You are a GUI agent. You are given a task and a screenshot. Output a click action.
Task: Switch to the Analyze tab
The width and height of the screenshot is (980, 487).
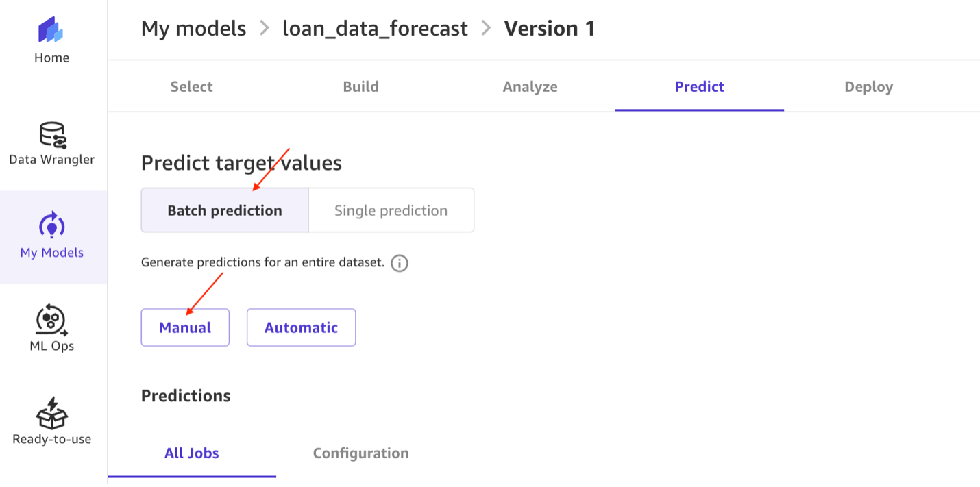click(x=530, y=87)
